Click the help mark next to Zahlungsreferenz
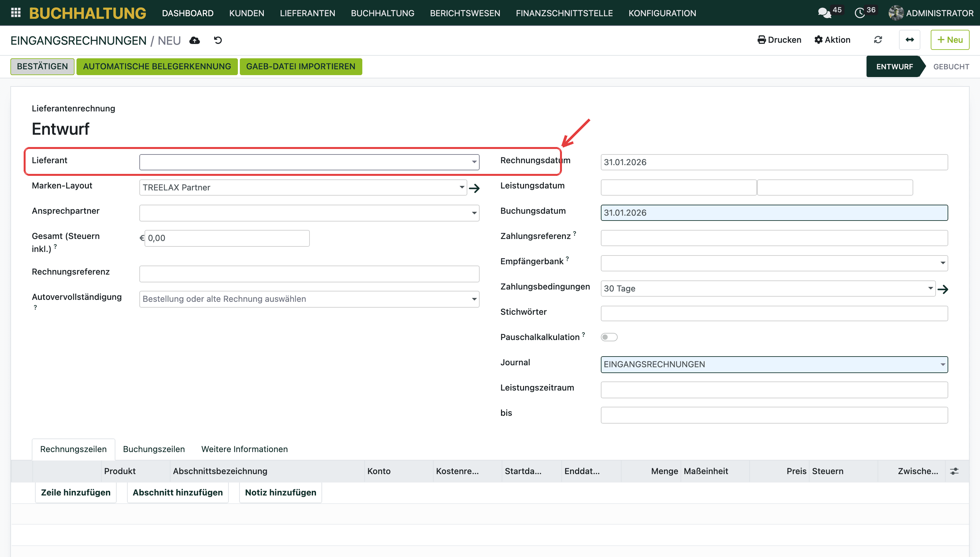The height and width of the screenshot is (557, 980). coord(575,233)
